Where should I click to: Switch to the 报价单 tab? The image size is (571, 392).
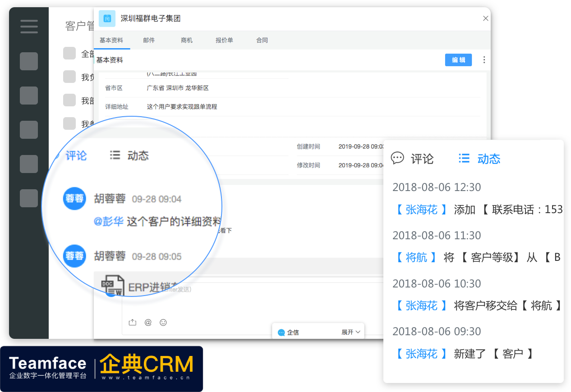[x=224, y=40]
